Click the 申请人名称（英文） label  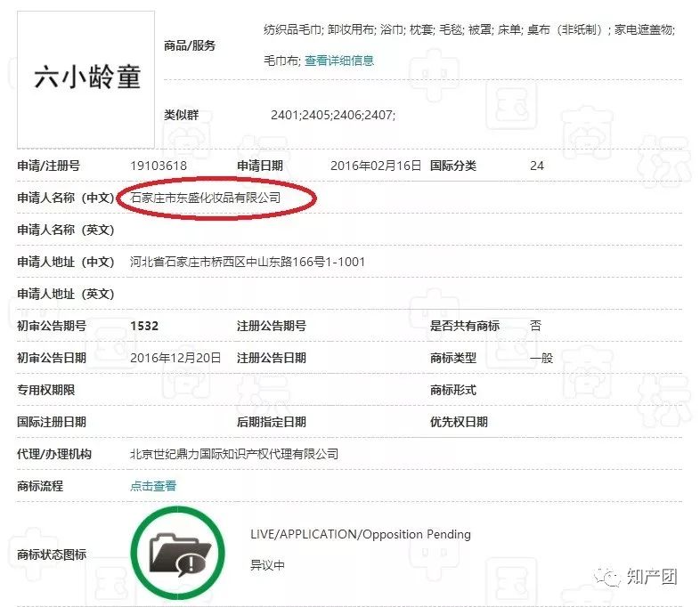click(66, 230)
